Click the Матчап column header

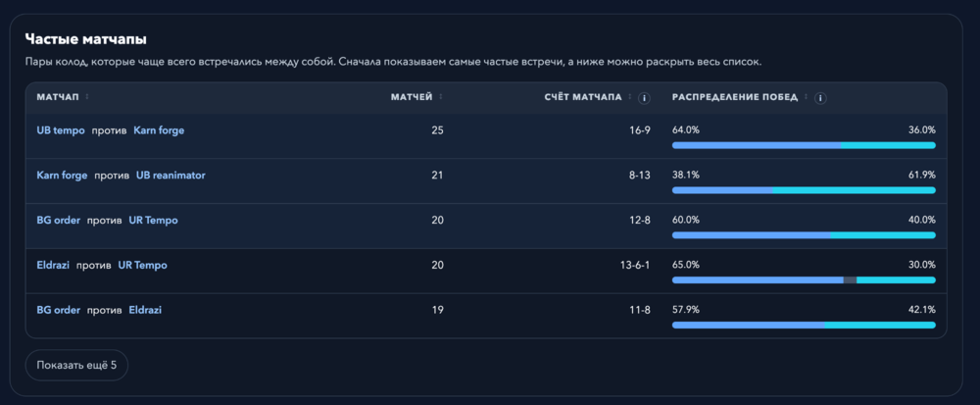tap(58, 97)
